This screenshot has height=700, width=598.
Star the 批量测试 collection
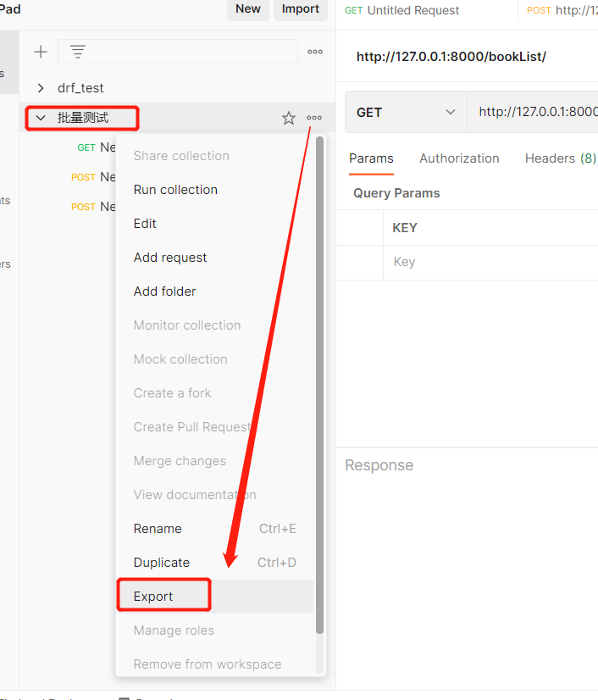(x=289, y=119)
